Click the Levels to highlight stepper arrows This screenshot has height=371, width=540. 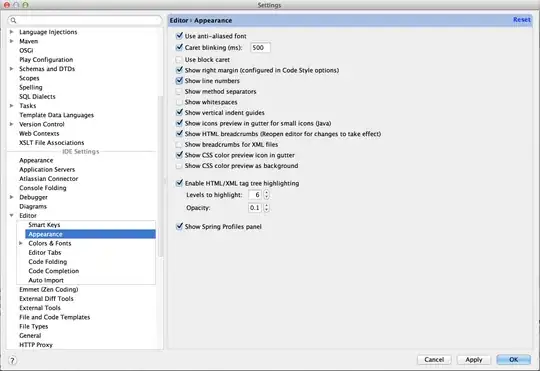pos(266,195)
